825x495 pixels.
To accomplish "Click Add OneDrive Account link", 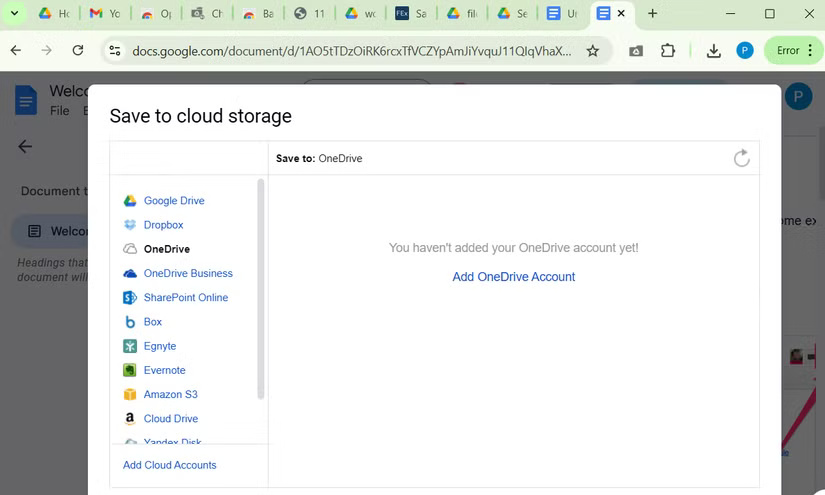I will 513,277.
